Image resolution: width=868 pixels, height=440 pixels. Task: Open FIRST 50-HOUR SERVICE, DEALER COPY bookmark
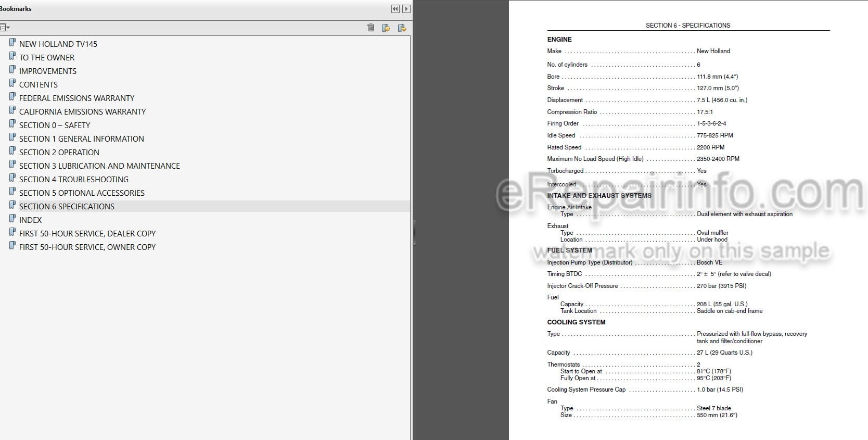87,234
